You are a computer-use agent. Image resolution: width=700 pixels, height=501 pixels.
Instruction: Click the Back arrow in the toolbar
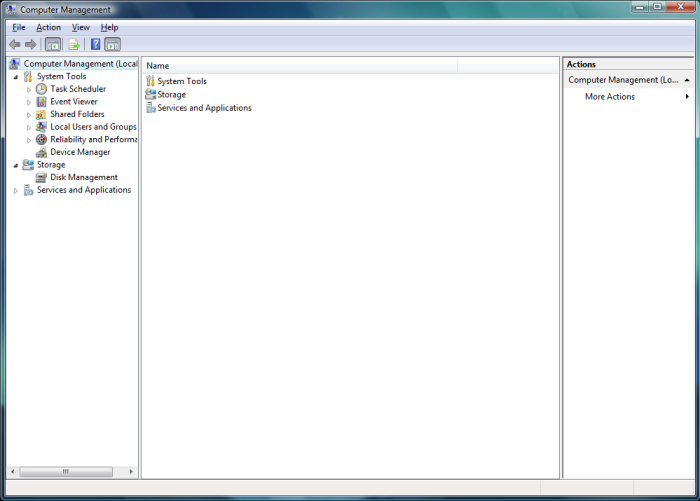pyautogui.click(x=14, y=44)
